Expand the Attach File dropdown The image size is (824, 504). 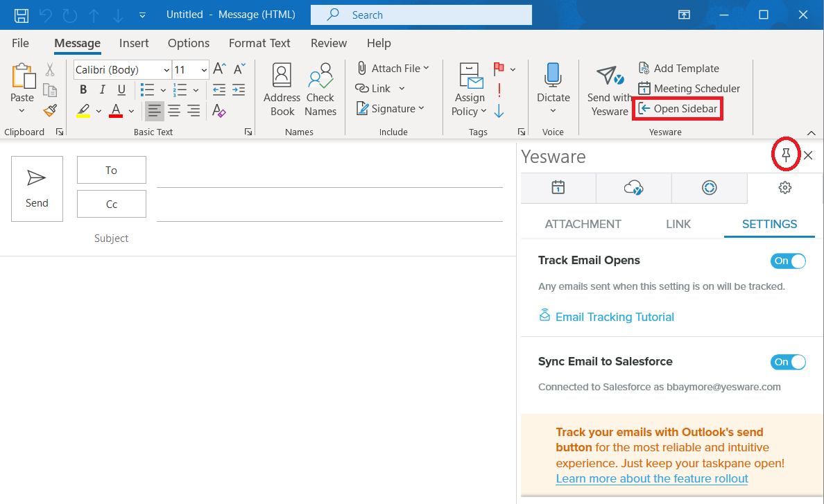[426, 68]
